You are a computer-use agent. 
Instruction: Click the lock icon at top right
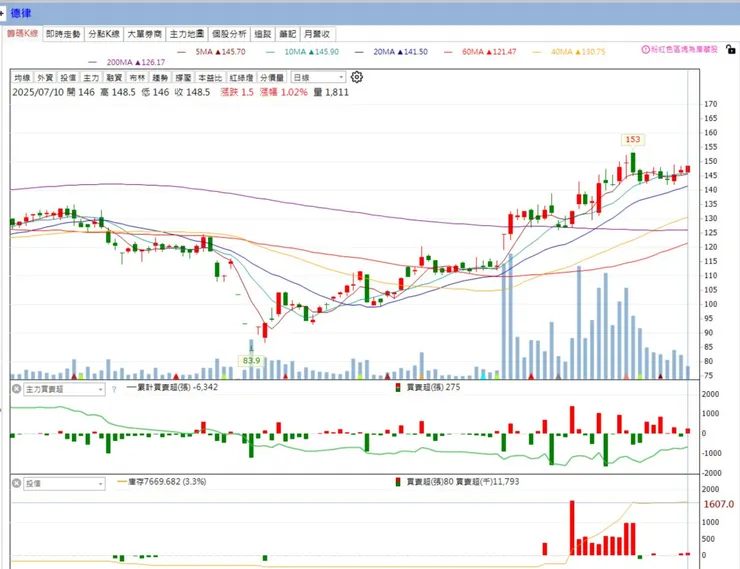730,49
